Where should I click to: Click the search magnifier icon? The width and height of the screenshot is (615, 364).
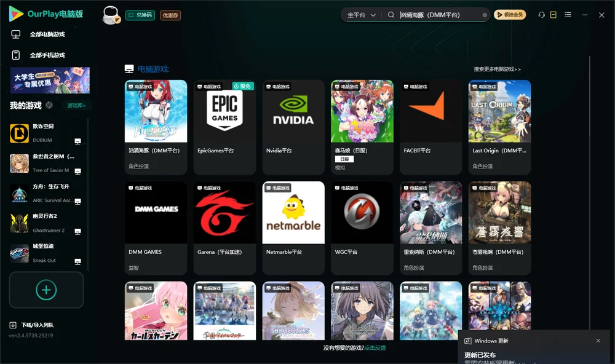coord(391,15)
